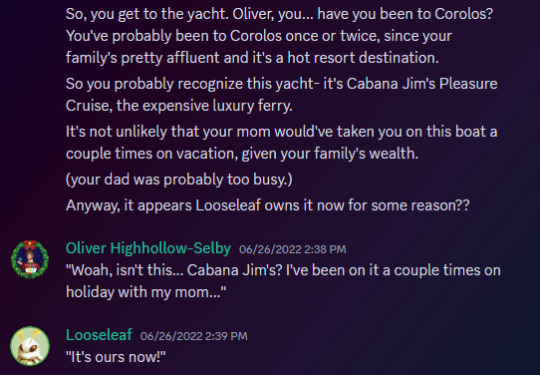Click the "hot resort destination" text line
The image size is (540, 375).
(252, 58)
